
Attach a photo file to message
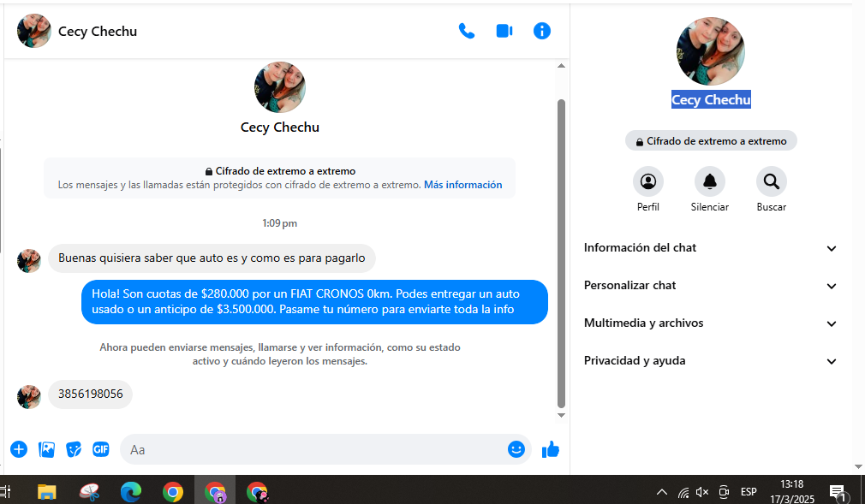pyautogui.click(x=46, y=449)
